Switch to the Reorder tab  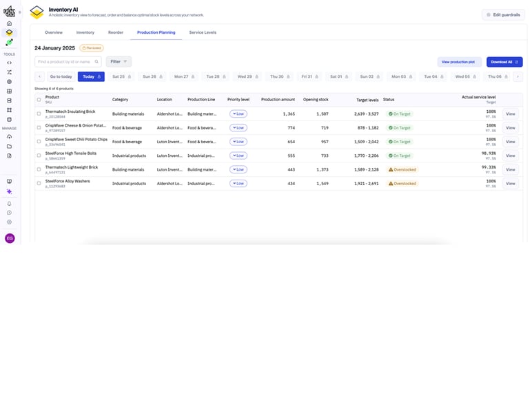click(x=116, y=32)
